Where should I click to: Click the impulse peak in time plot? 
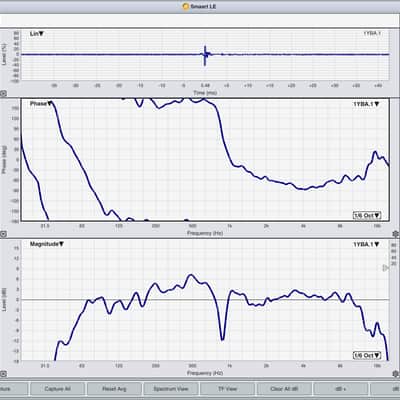205,55
